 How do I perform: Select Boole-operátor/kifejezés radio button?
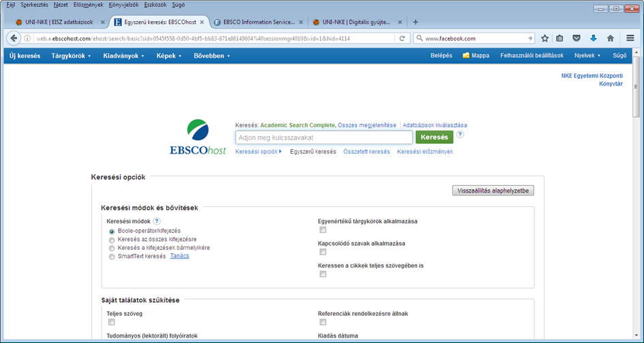(112, 231)
